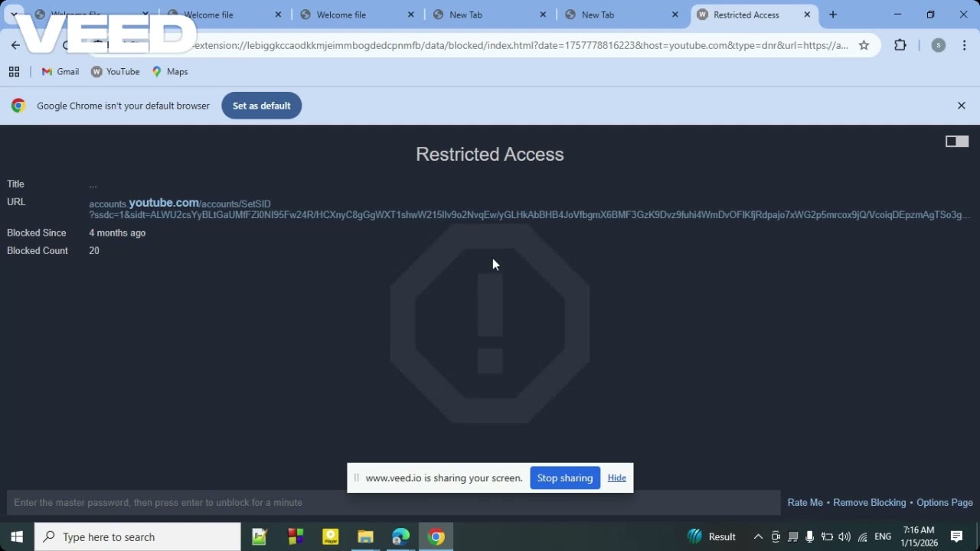The height and width of the screenshot is (551, 980).
Task: Open Notepad++ from the taskbar
Action: (260, 537)
